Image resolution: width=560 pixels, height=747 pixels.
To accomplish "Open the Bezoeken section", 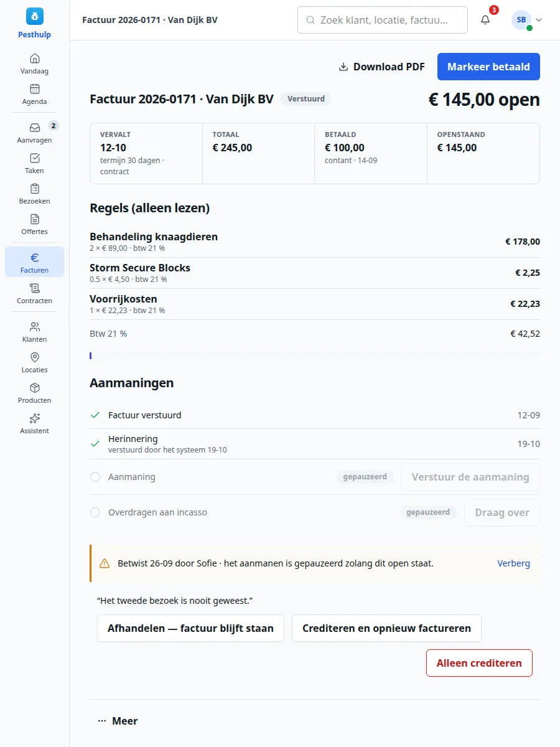I will [x=35, y=194].
